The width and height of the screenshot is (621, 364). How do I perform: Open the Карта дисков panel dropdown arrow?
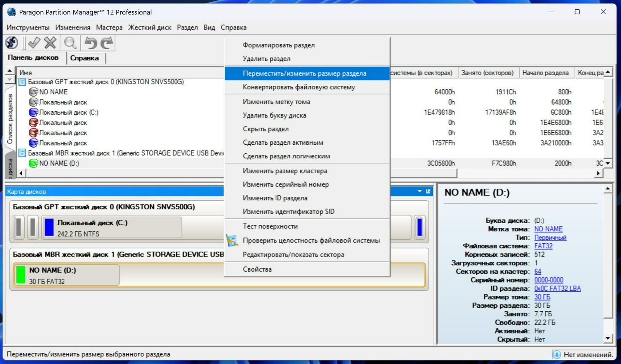click(420, 191)
